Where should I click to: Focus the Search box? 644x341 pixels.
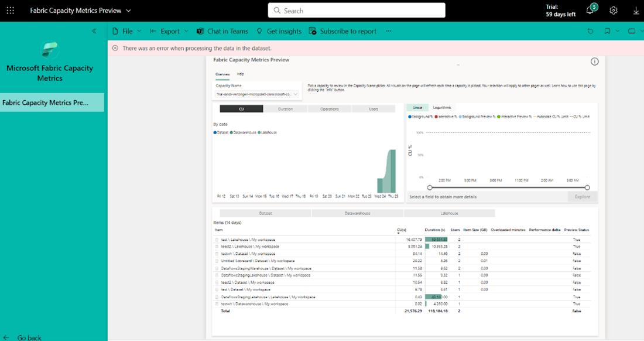357,11
